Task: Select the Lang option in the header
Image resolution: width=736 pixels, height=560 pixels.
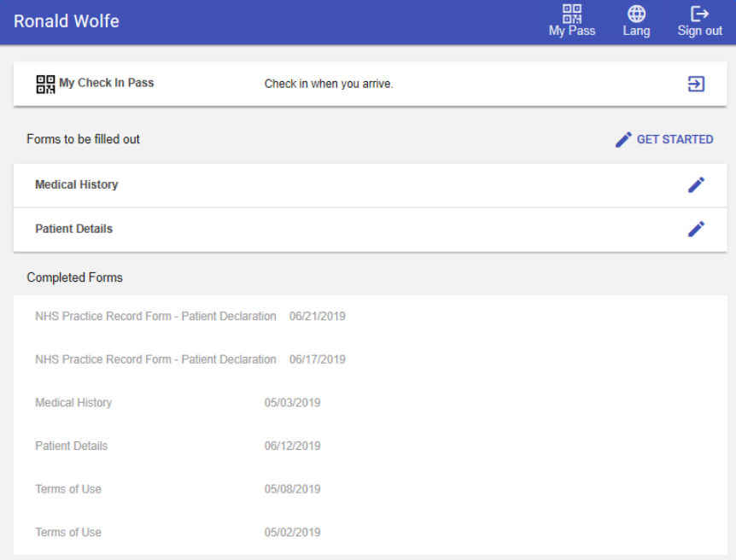Action: [x=636, y=21]
